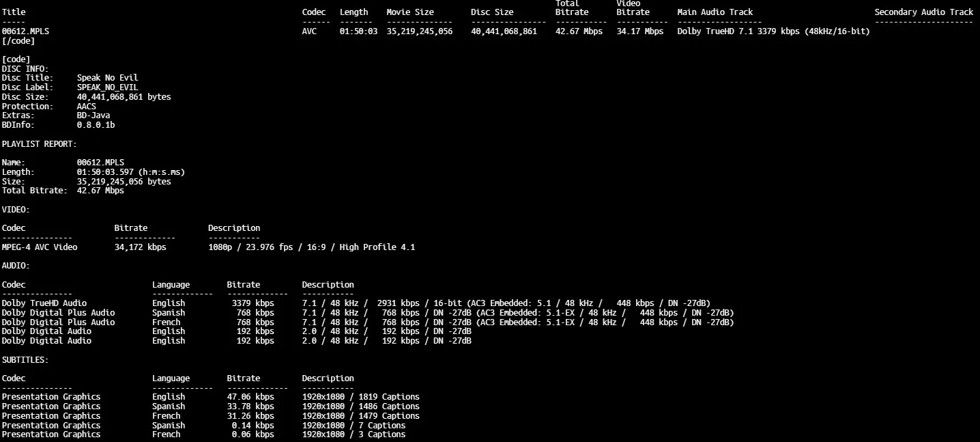Click the 00612.MPLS title in the top row
Screen dimensions: 980x442
pos(25,31)
